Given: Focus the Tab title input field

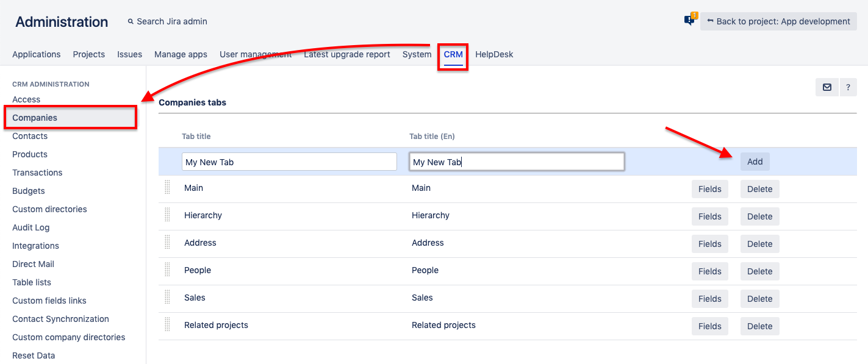Looking at the screenshot, I should [289, 162].
